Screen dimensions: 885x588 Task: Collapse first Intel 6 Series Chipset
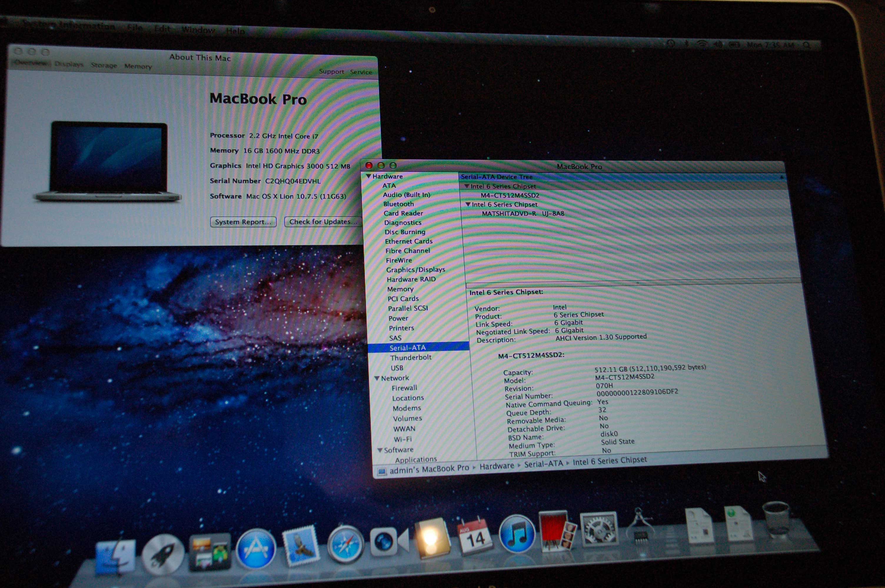(467, 186)
